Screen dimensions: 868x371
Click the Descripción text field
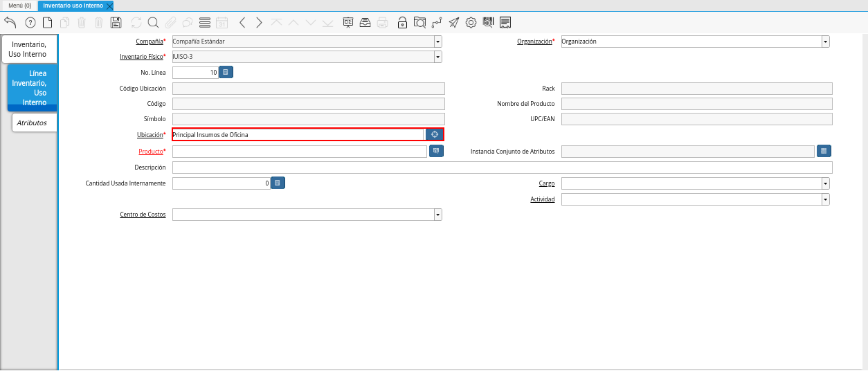(x=502, y=168)
